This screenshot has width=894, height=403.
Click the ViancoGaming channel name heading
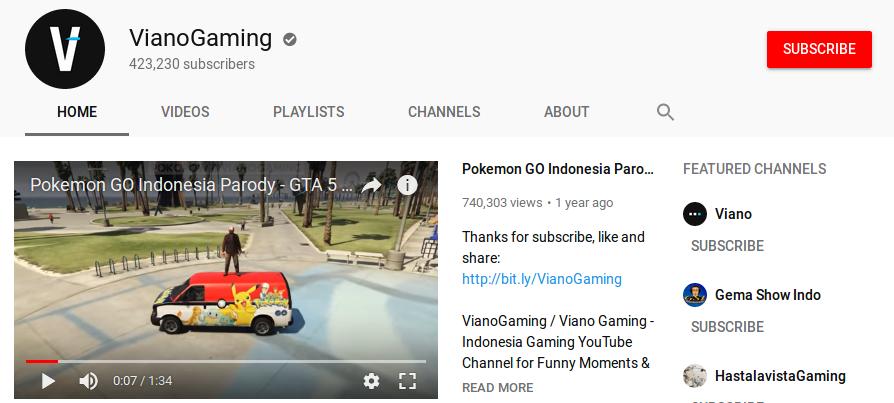(x=200, y=39)
